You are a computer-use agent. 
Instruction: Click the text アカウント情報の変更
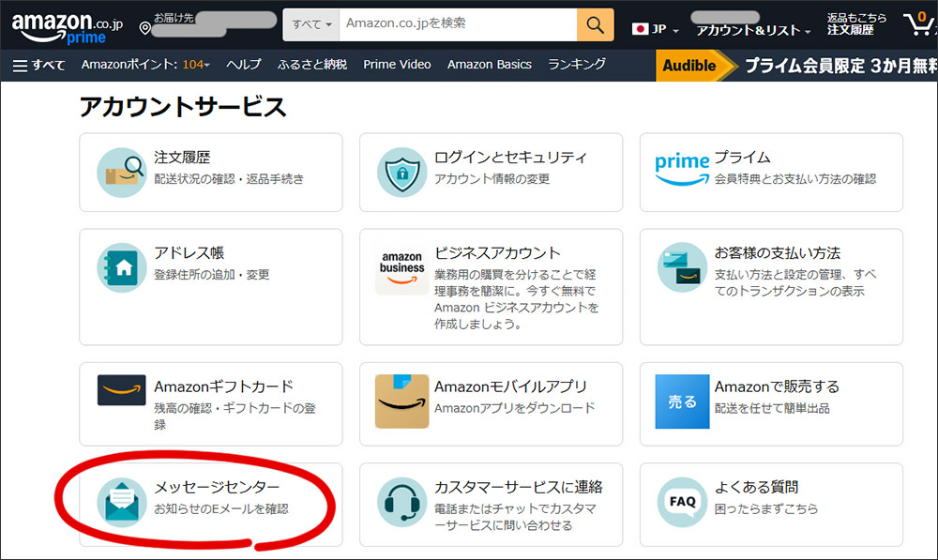pyautogui.click(x=492, y=179)
